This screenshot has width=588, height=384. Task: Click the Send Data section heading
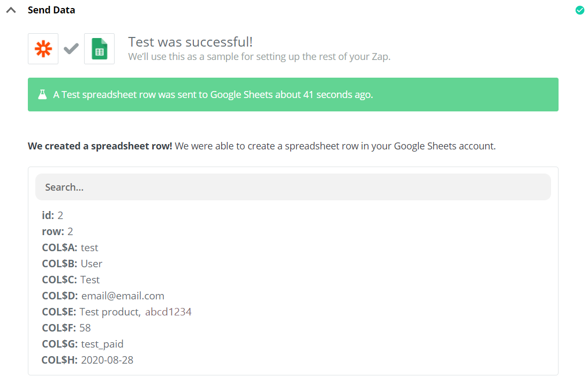(51, 10)
